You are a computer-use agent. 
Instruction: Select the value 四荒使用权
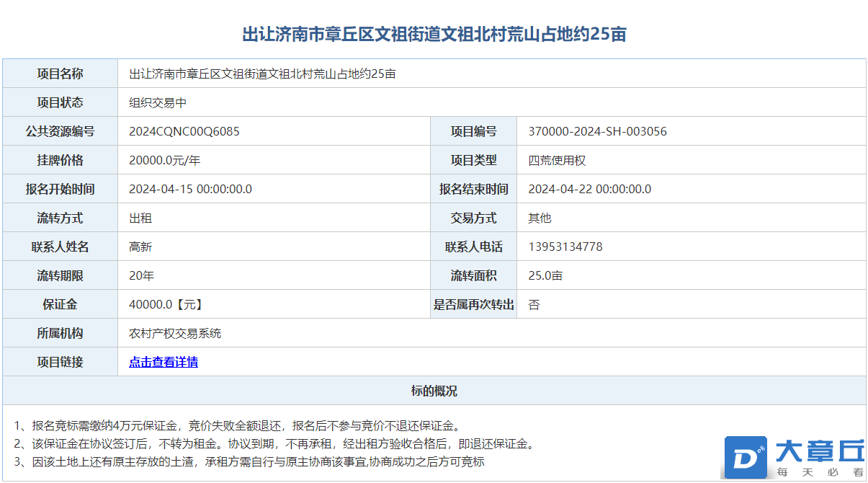pos(557,160)
